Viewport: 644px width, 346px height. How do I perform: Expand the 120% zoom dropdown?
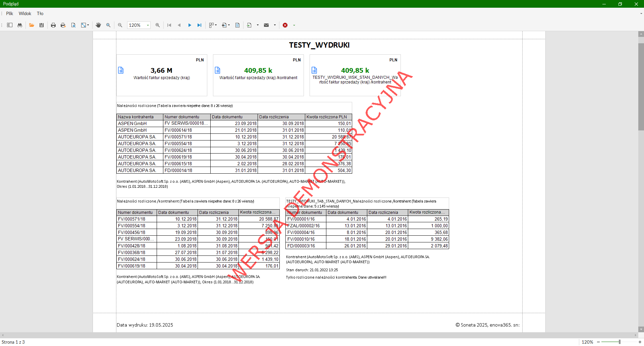pos(148,25)
